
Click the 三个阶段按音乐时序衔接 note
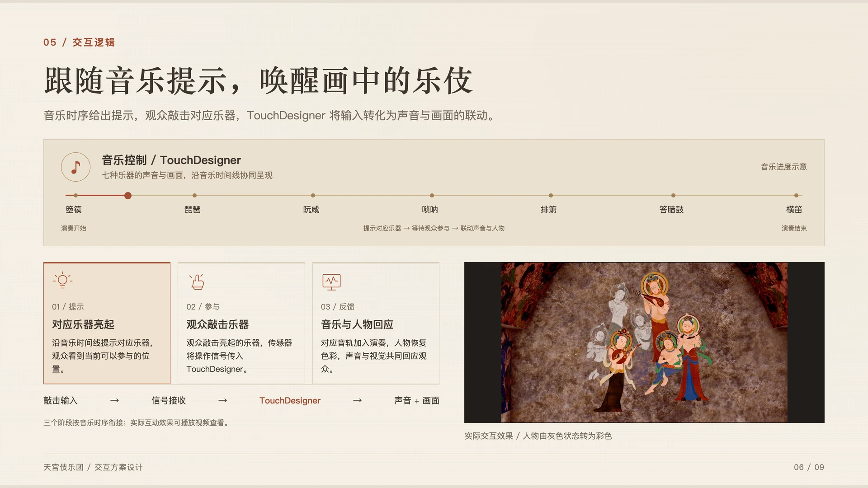137,423
